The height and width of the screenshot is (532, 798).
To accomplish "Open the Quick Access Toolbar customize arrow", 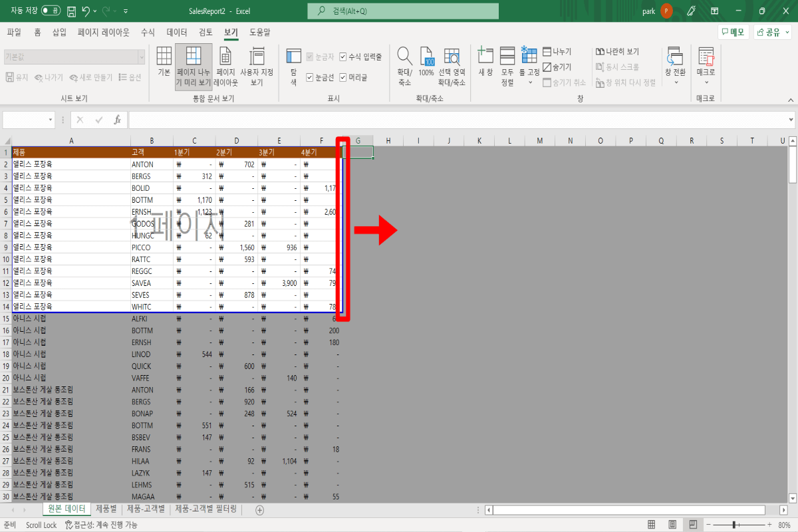I will point(126,11).
